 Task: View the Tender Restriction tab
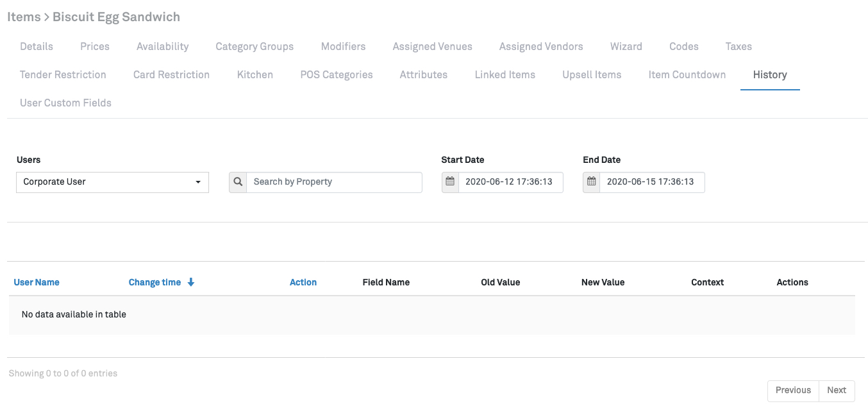(63, 74)
